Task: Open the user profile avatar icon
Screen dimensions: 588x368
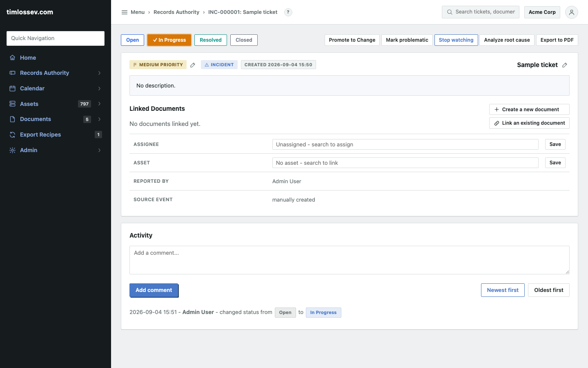Action: [572, 12]
